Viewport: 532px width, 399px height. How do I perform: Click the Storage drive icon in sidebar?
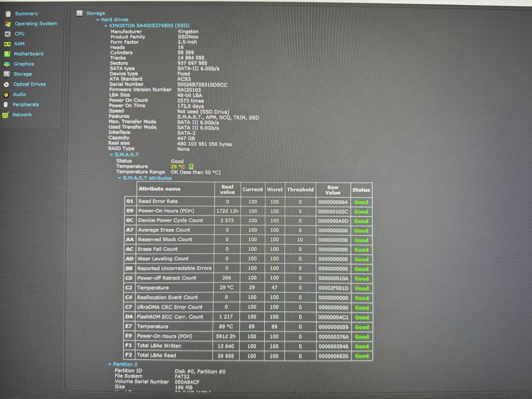[6, 74]
